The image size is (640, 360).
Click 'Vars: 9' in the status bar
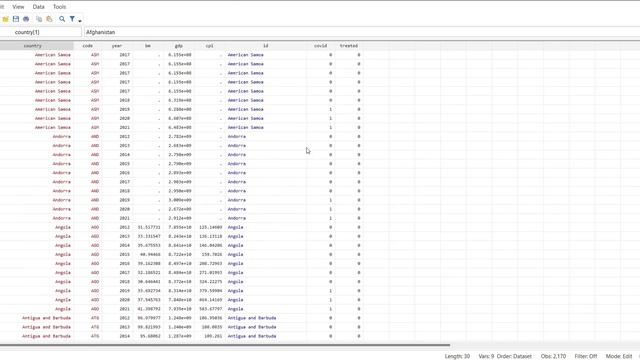(x=486, y=356)
